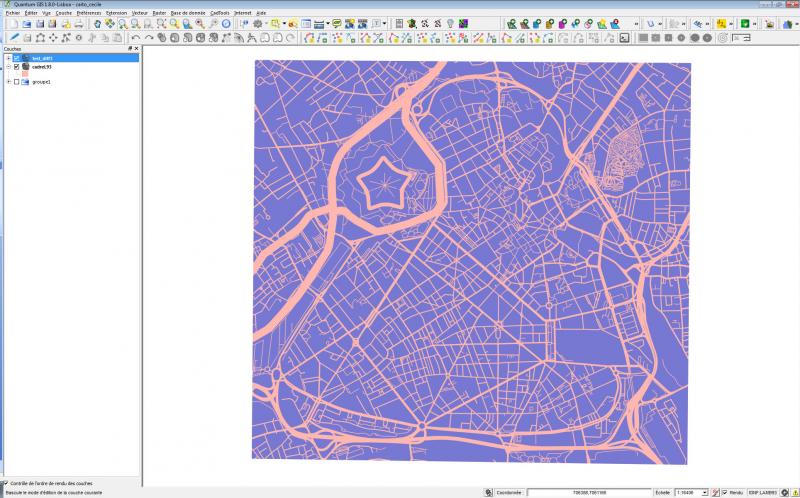Expand the test_diff1 layer node

click(8, 58)
